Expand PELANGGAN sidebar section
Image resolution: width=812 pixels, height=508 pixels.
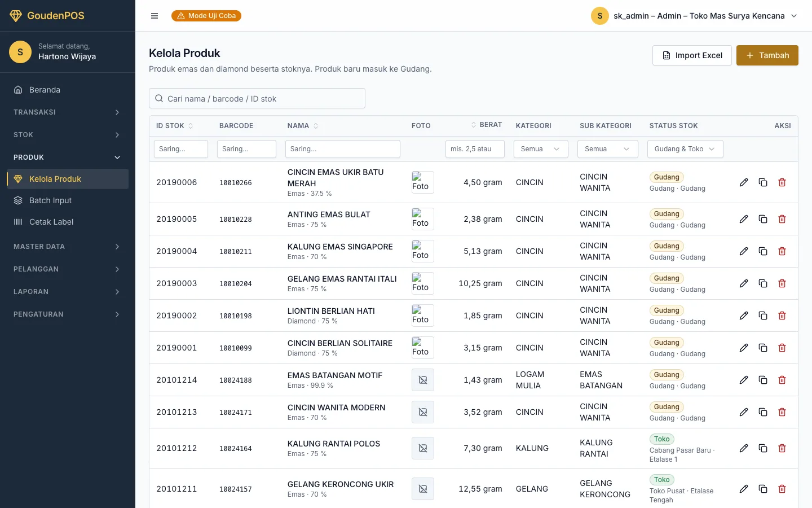tap(68, 269)
